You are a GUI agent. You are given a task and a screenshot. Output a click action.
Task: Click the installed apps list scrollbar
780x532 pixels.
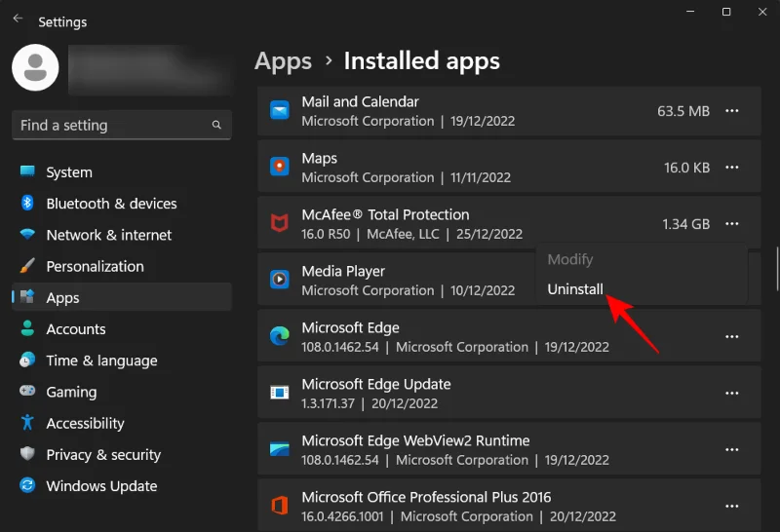[777, 269]
